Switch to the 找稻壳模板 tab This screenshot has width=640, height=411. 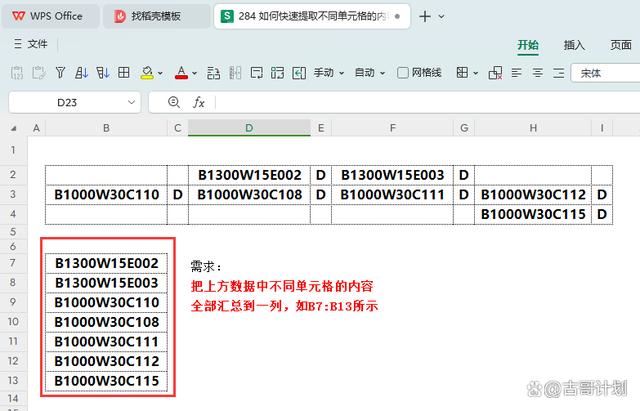point(156,16)
